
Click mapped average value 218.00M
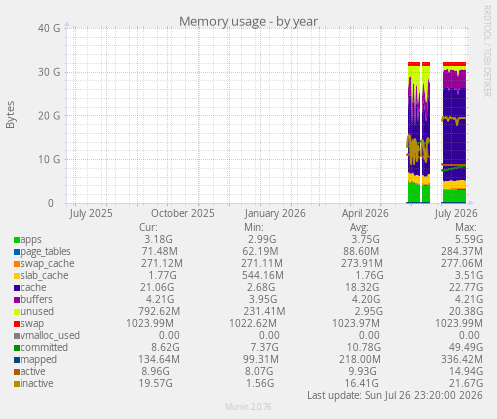click(361, 359)
